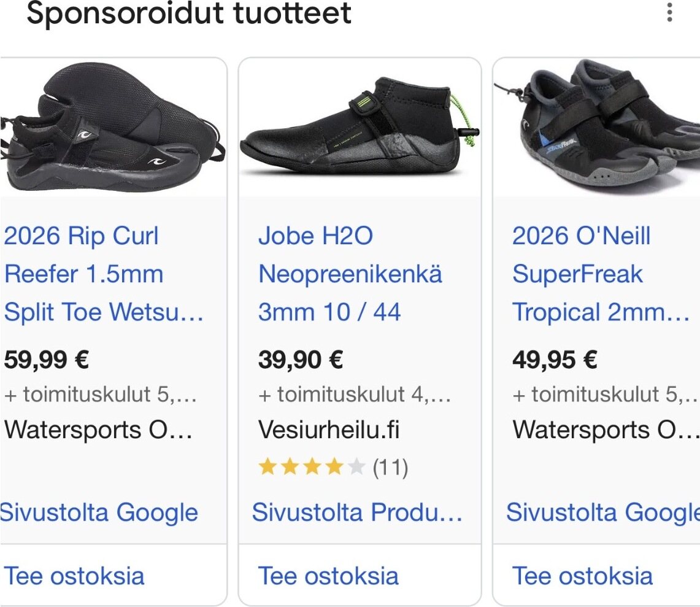Click the 39,90 € price
The height and width of the screenshot is (607, 700).
tap(301, 360)
